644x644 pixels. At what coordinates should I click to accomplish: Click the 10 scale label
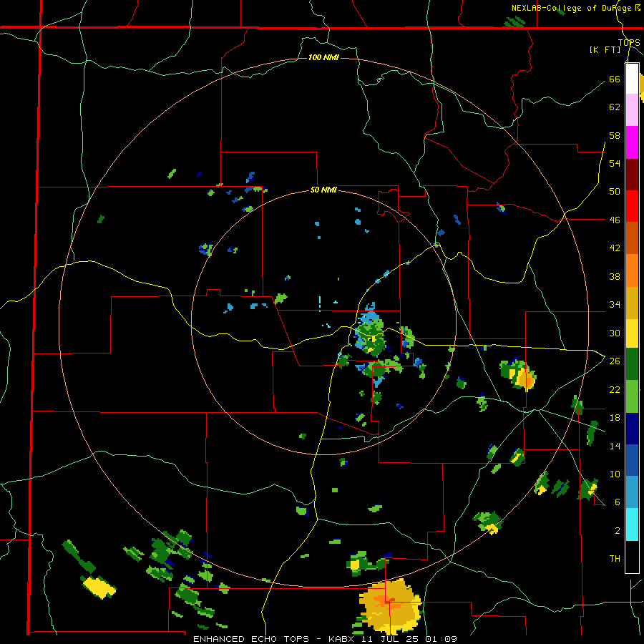[615, 474]
